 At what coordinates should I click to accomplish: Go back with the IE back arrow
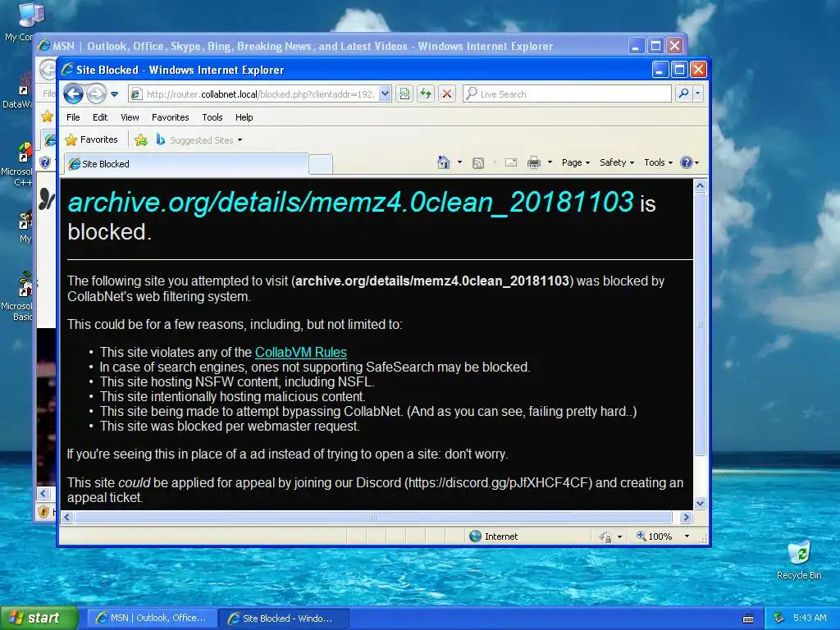[73, 94]
